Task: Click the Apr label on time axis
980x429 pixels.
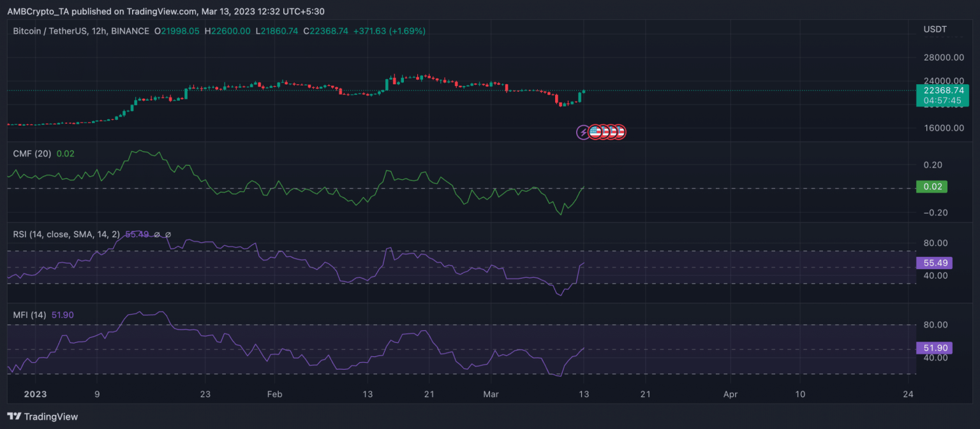Action: point(731,395)
